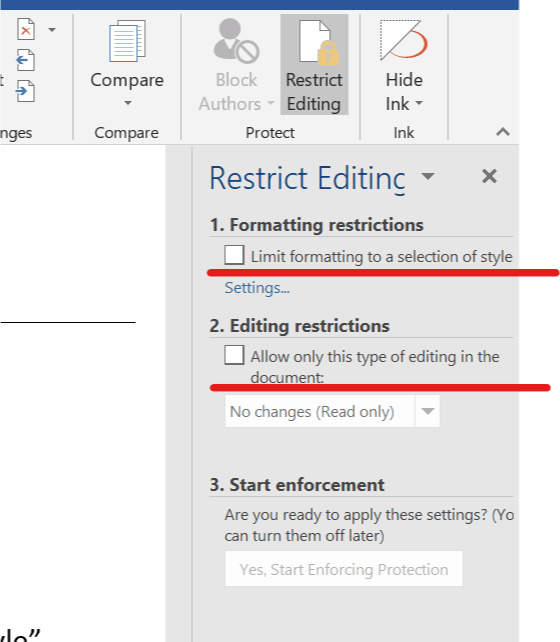Image resolution: width=560 pixels, height=642 pixels.
Task: Click the Hide Ink icon
Action: (x=404, y=40)
